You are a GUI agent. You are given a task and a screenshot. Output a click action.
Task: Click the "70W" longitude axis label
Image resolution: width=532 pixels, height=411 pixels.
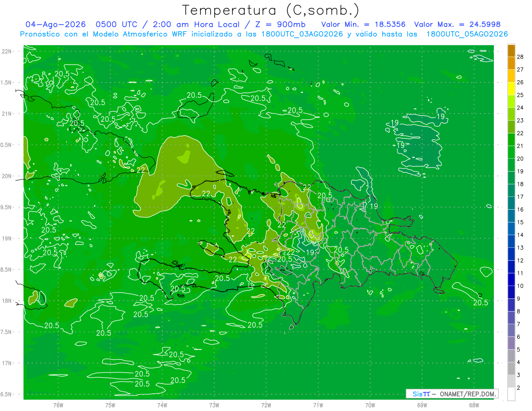click(x=370, y=405)
